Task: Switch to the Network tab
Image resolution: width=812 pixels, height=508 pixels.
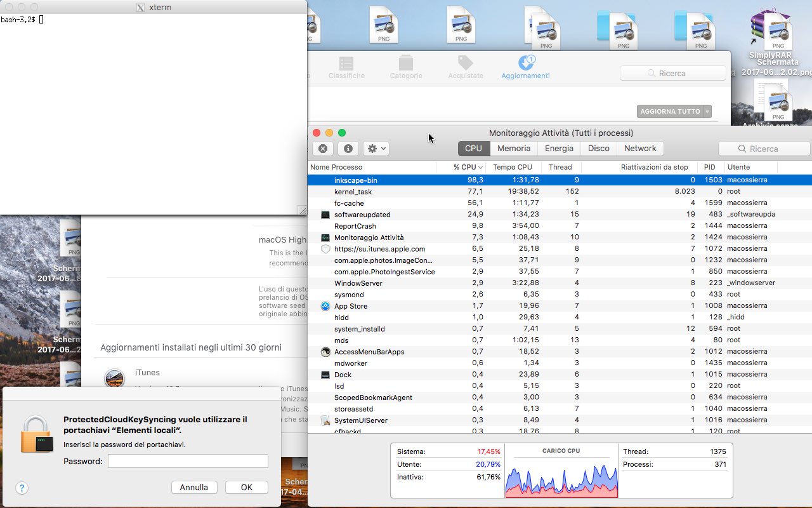Action: tap(640, 149)
